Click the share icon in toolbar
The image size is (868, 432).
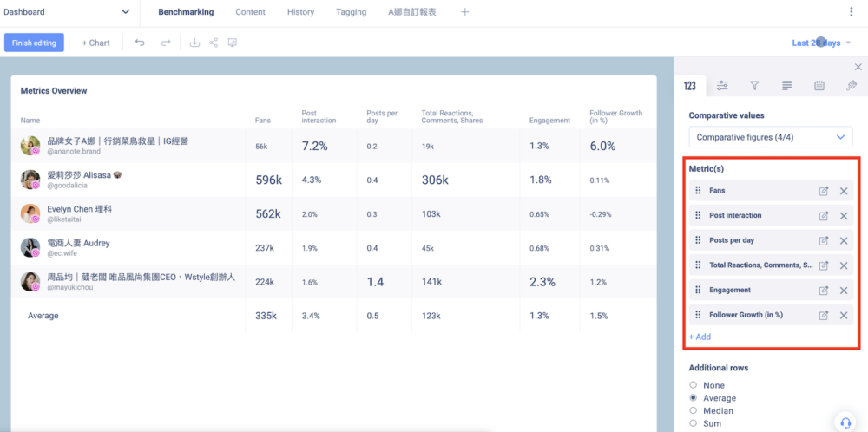tap(214, 43)
